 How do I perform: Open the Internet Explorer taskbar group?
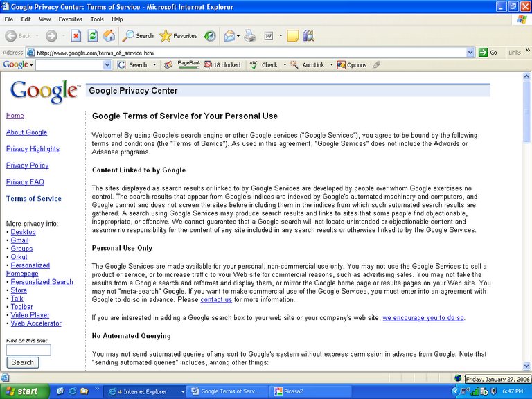(145, 391)
